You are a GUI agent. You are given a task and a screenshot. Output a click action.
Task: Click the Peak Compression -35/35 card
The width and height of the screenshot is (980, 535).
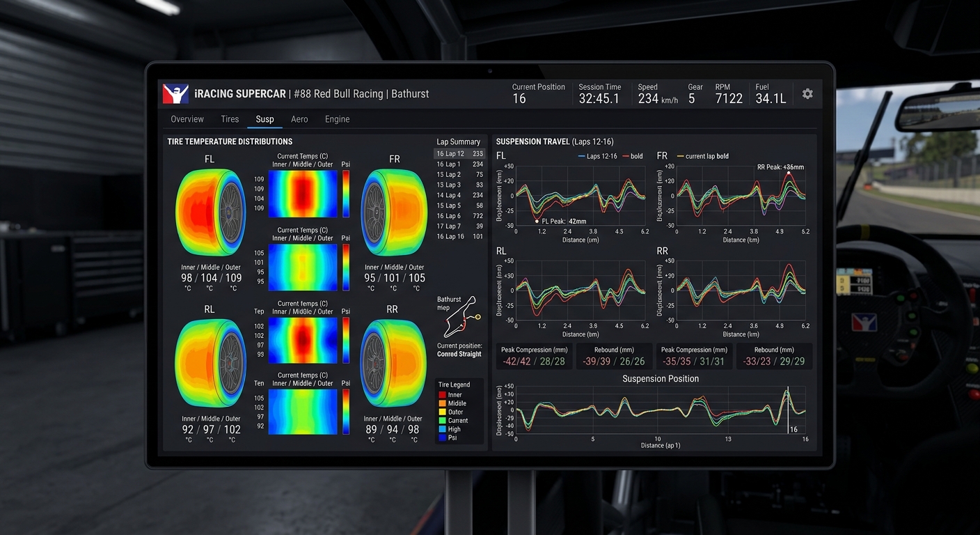click(694, 356)
